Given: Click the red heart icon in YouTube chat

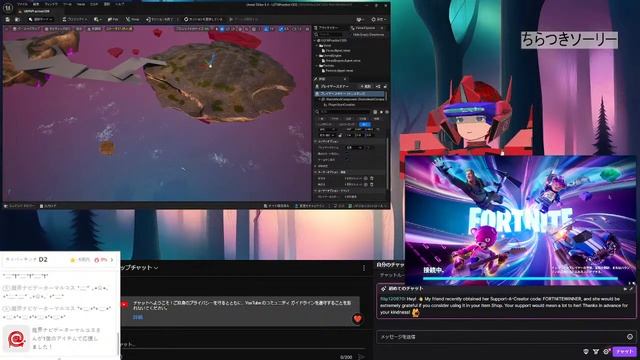Looking at the screenshot, I should pyautogui.click(x=358, y=319).
